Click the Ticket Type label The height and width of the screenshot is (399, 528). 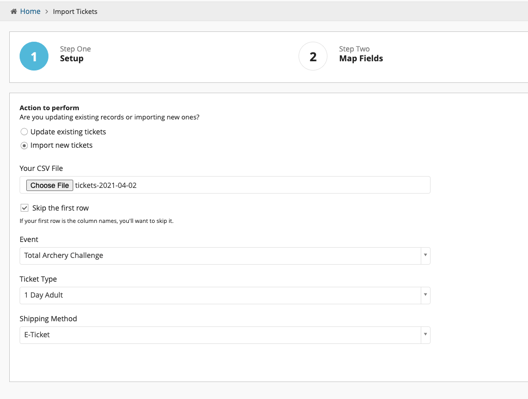[x=38, y=279]
